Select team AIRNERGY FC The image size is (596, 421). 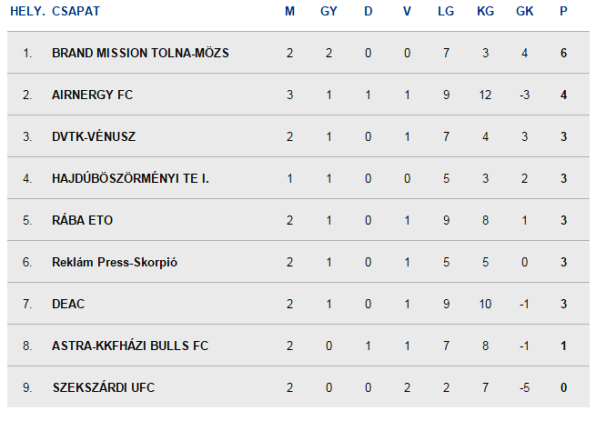tap(92, 95)
